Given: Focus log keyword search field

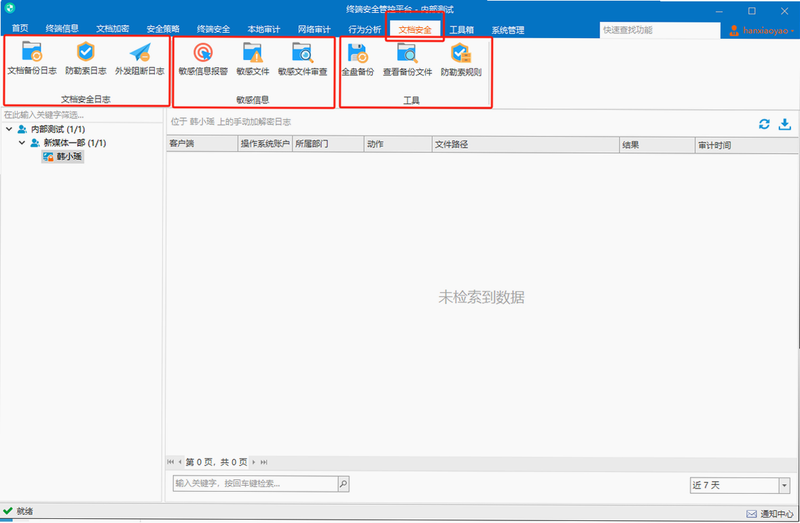Looking at the screenshot, I should coord(256,484).
